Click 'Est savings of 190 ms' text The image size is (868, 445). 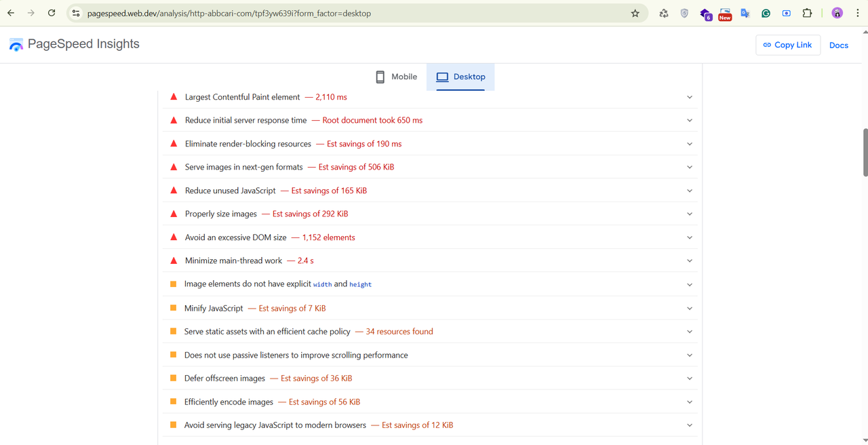tap(364, 144)
